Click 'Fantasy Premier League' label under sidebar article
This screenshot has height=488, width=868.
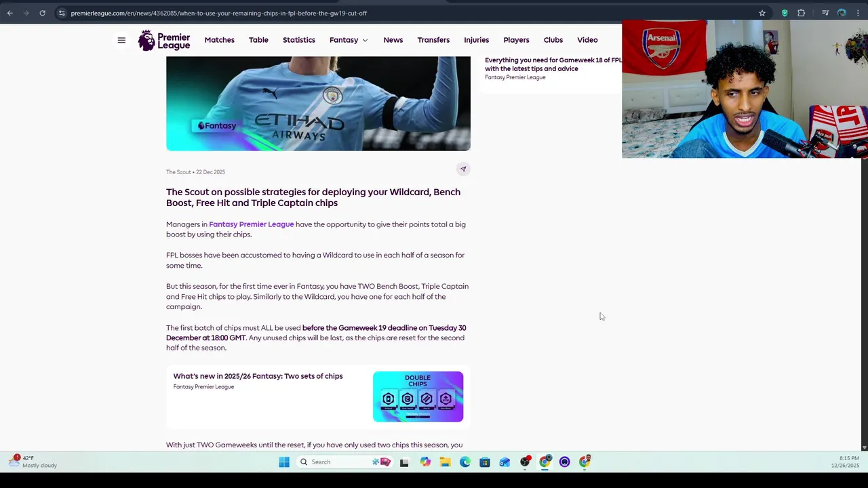tap(515, 77)
